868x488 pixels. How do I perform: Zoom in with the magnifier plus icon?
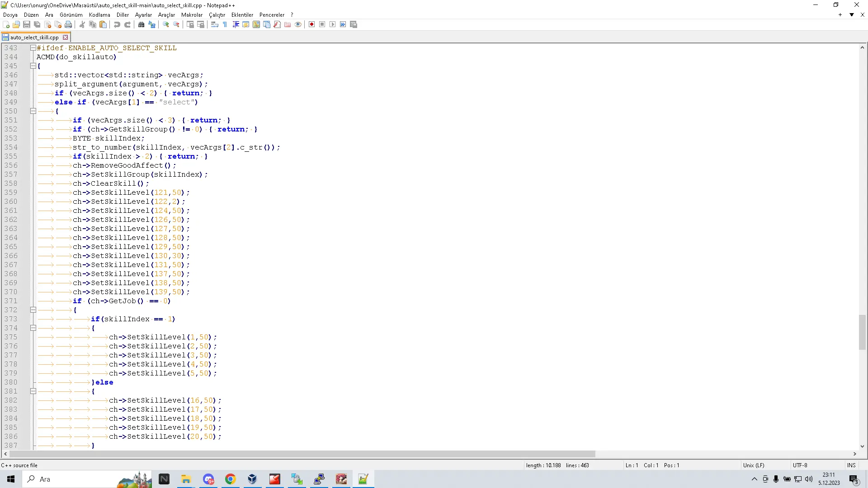[166, 24]
